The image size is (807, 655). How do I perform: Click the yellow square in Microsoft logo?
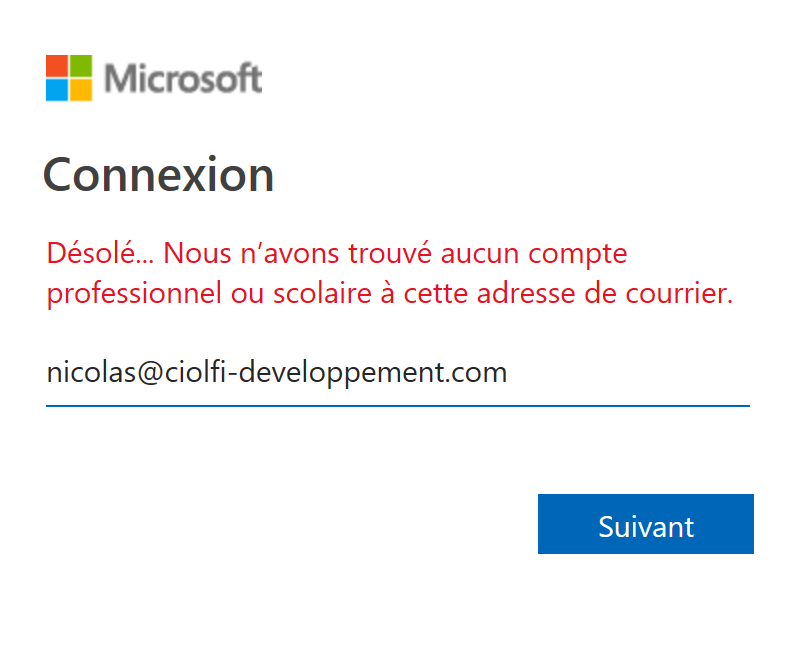tap(81, 90)
